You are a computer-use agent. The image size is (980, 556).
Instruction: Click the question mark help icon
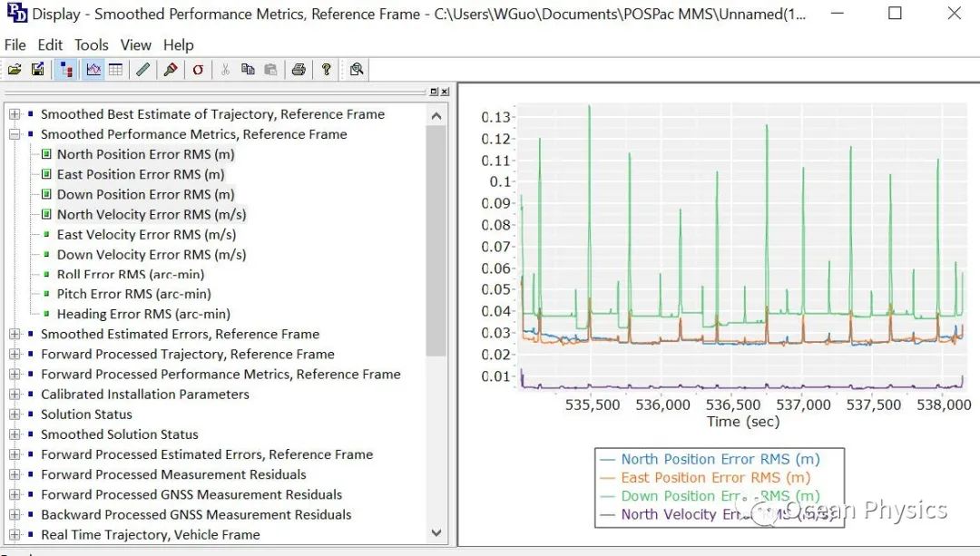(x=326, y=70)
